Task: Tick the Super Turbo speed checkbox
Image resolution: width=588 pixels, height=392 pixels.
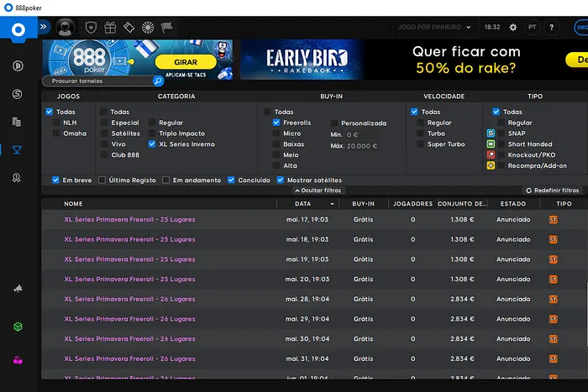Action: pos(421,144)
